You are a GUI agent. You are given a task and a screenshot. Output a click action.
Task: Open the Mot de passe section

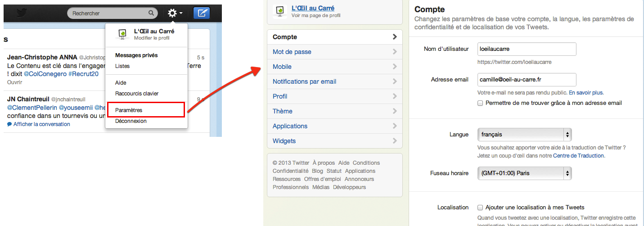335,52
